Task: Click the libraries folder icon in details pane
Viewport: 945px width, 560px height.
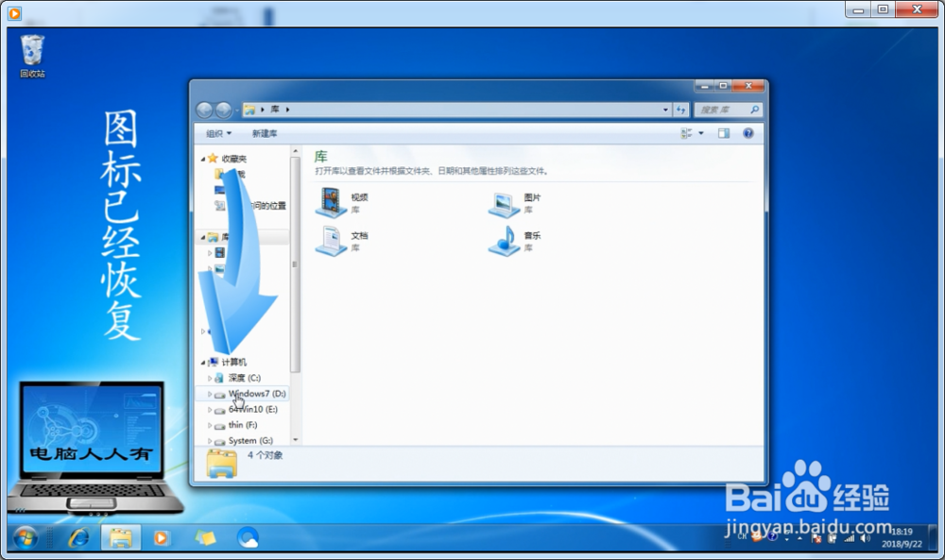Action: [x=222, y=465]
